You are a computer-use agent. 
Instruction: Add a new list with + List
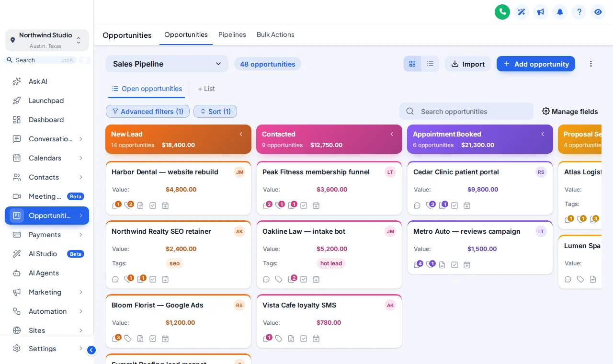[206, 89]
